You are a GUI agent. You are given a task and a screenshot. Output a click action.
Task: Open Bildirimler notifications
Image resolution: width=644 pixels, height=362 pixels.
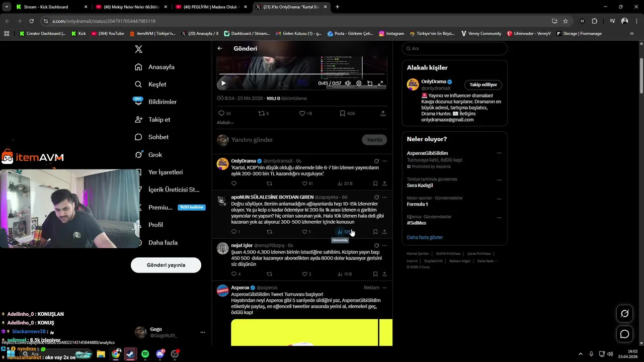[155, 102]
